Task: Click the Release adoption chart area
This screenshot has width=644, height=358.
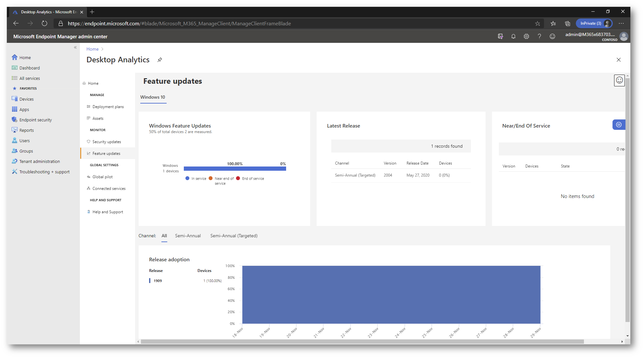Action: pos(391,294)
